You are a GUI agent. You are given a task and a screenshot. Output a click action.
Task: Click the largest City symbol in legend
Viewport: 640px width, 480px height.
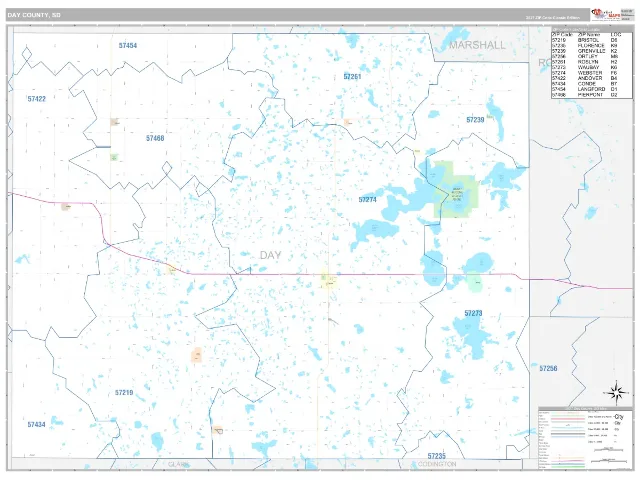coord(618,417)
